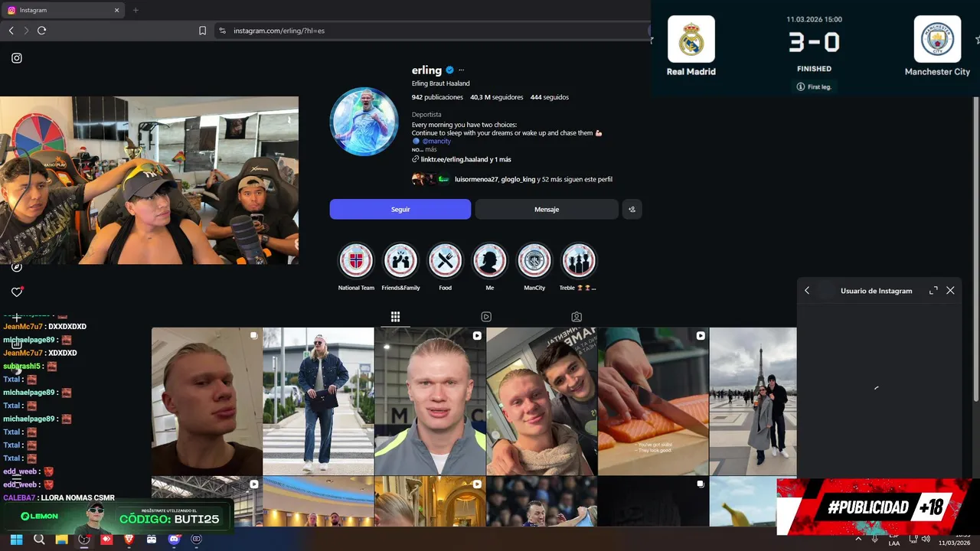
Task: Show similar accounts person-plus icon
Action: pyautogui.click(x=632, y=209)
